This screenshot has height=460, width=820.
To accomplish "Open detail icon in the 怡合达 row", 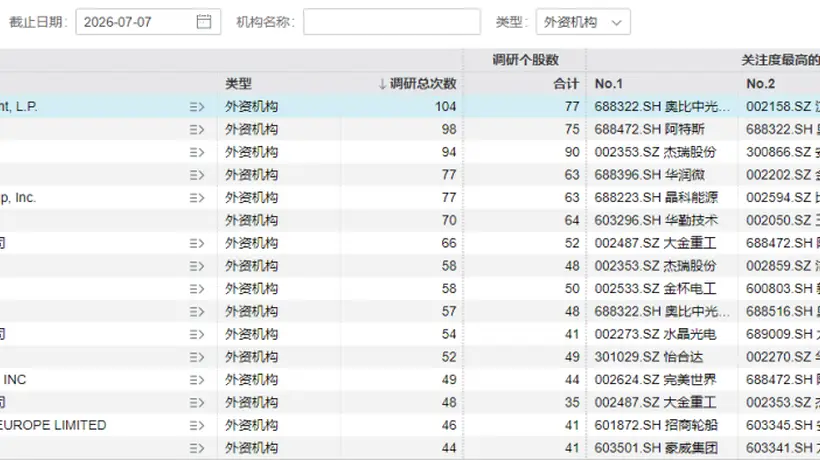I will coord(197,357).
